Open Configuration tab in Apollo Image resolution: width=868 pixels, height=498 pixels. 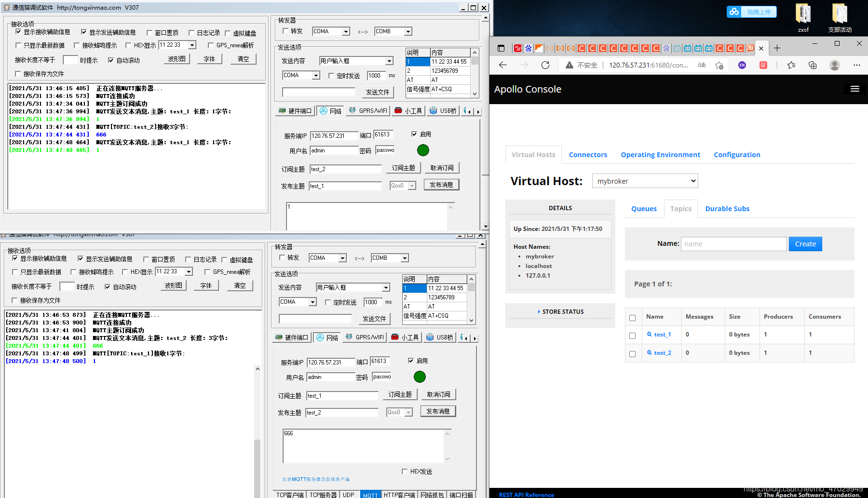pyautogui.click(x=737, y=155)
